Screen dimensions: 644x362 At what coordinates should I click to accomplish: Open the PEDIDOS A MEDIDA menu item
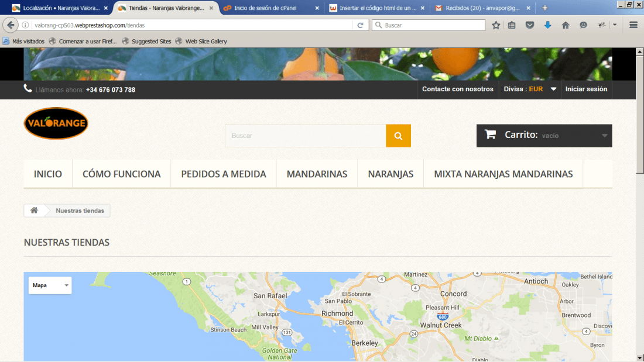click(x=224, y=174)
